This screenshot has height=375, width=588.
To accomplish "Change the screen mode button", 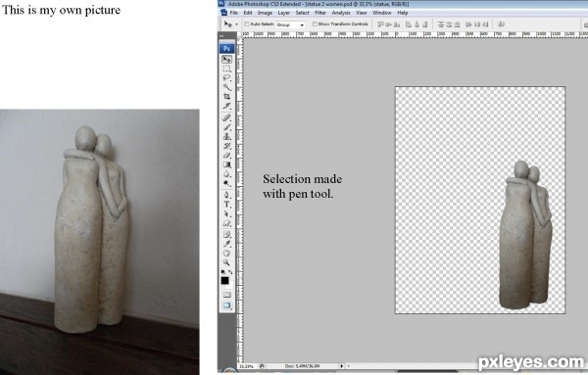I will pos(227,305).
